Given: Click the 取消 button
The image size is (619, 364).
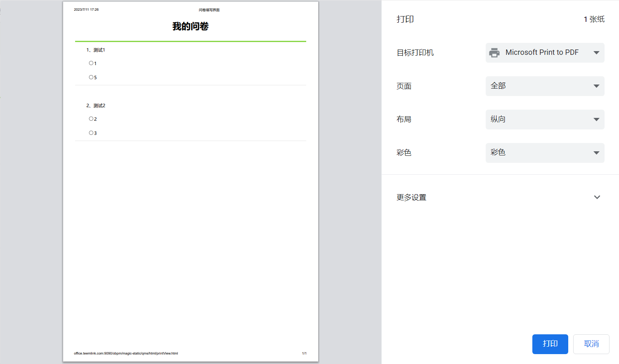Looking at the screenshot, I should click(591, 344).
